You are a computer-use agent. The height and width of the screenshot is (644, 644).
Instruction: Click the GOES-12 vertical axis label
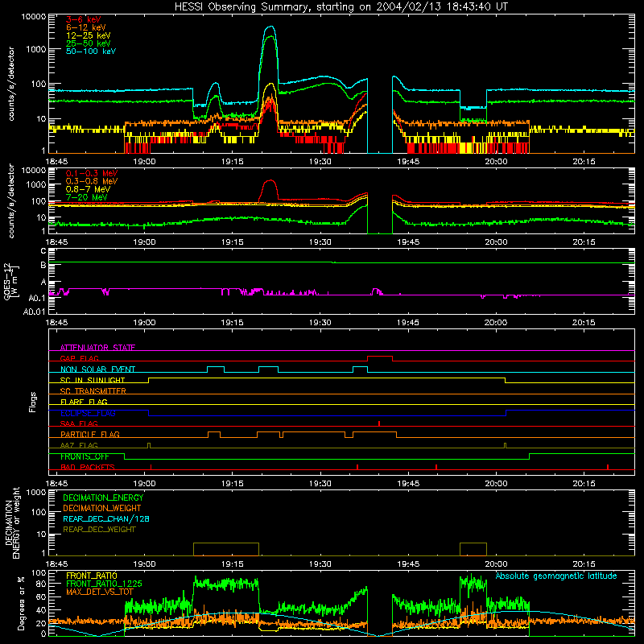coord(11,281)
